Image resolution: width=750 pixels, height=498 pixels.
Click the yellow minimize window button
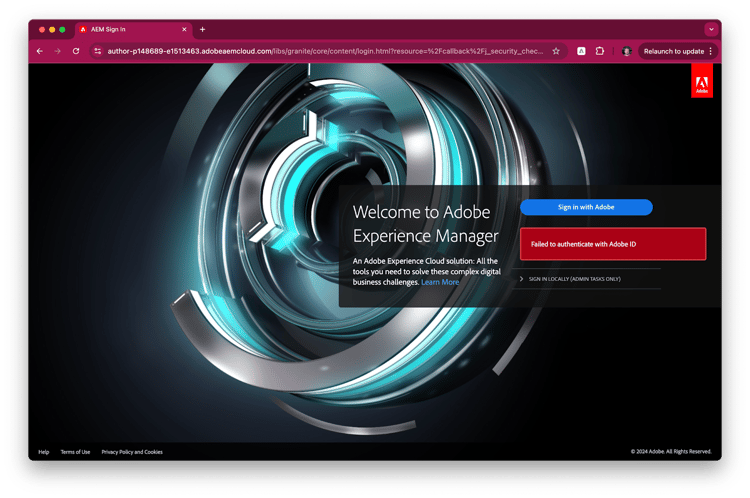point(52,30)
